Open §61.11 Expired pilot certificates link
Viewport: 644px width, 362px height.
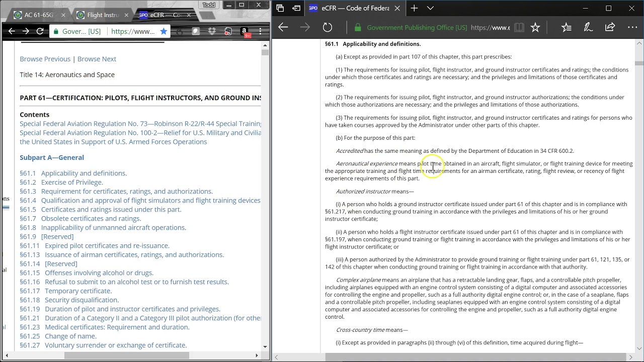tap(95, 245)
